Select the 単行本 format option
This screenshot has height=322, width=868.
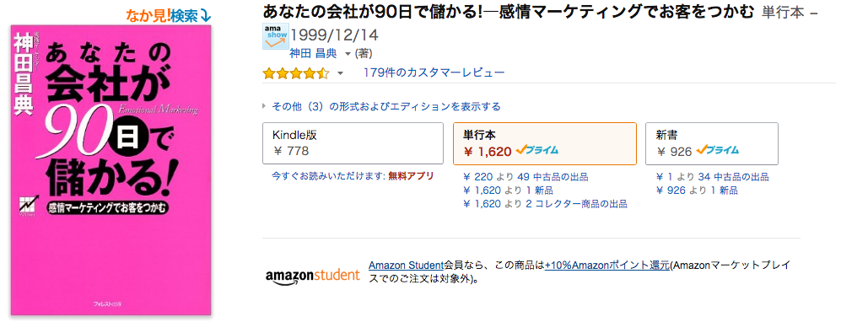[x=545, y=143]
